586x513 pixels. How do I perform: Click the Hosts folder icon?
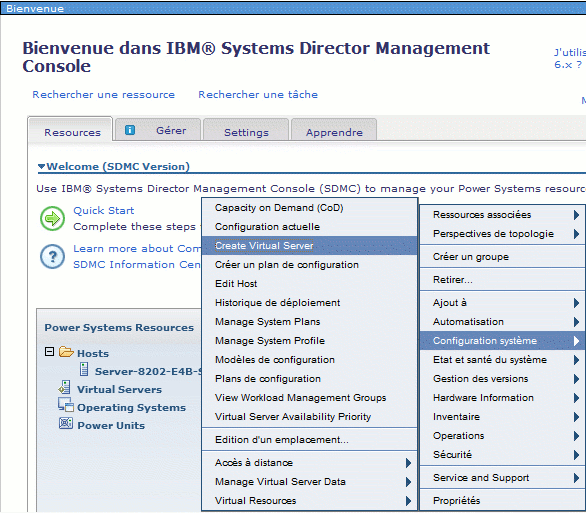(x=66, y=352)
